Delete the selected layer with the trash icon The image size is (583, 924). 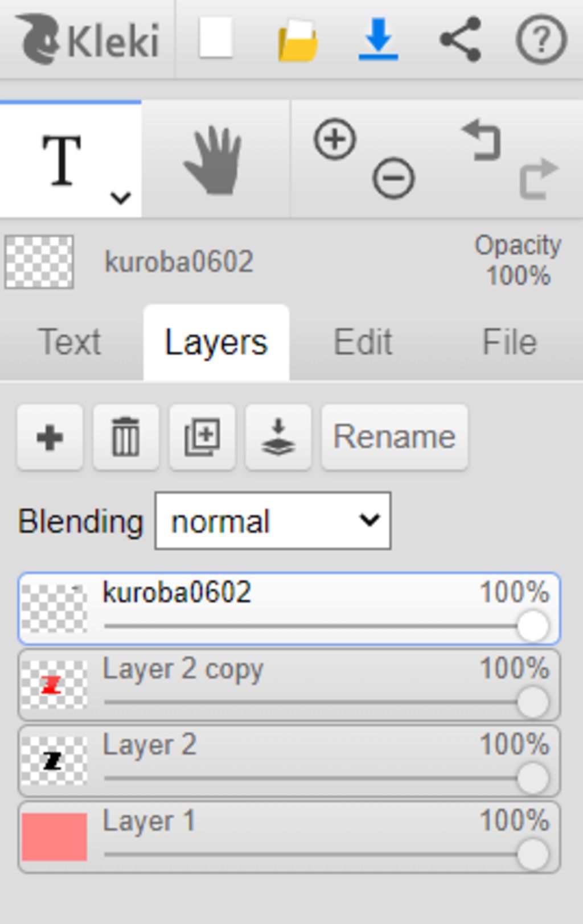click(126, 438)
